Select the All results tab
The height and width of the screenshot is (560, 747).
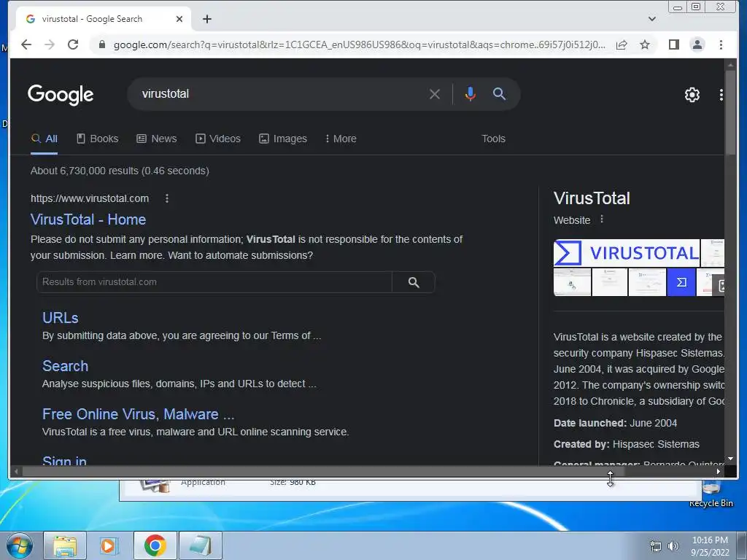[x=44, y=139]
